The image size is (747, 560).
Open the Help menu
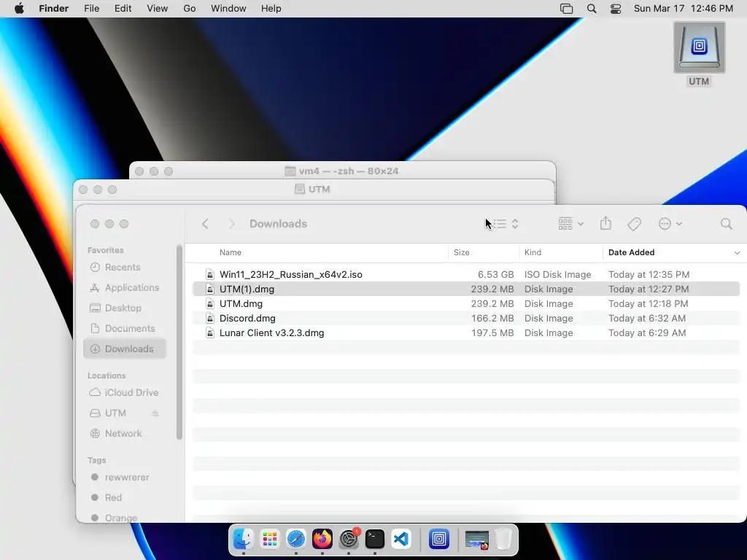pyautogui.click(x=271, y=9)
